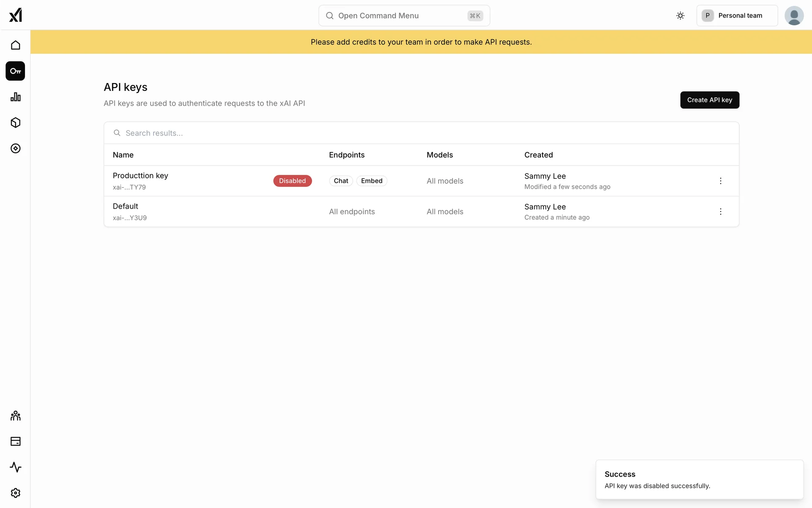Click the xAI logo in top-left corner
This screenshot has width=812, height=508.
pyautogui.click(x=16, y=15)
